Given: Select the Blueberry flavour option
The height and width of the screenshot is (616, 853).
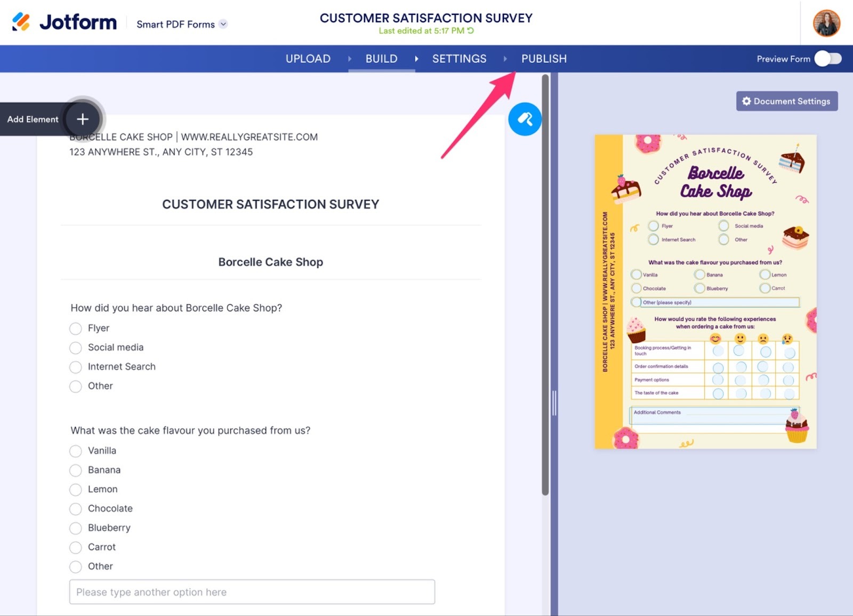Looking at the screenshot, I should click(x=76, y=528).
